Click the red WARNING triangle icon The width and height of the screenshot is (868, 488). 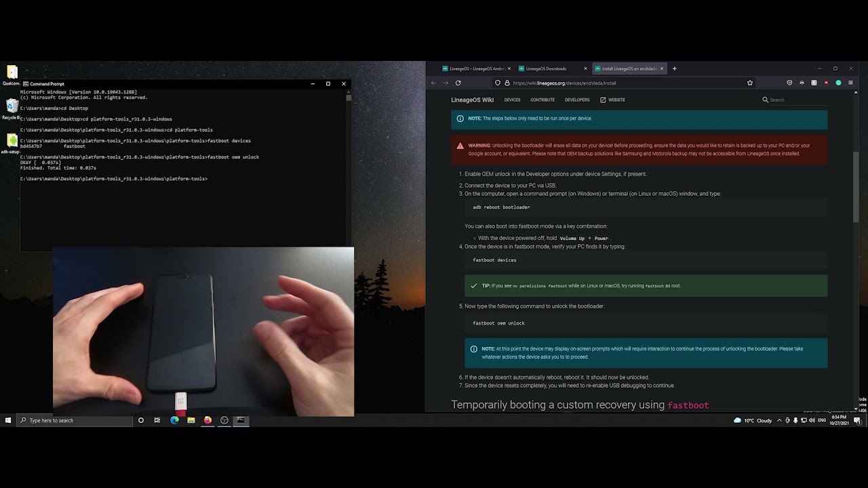460,145
